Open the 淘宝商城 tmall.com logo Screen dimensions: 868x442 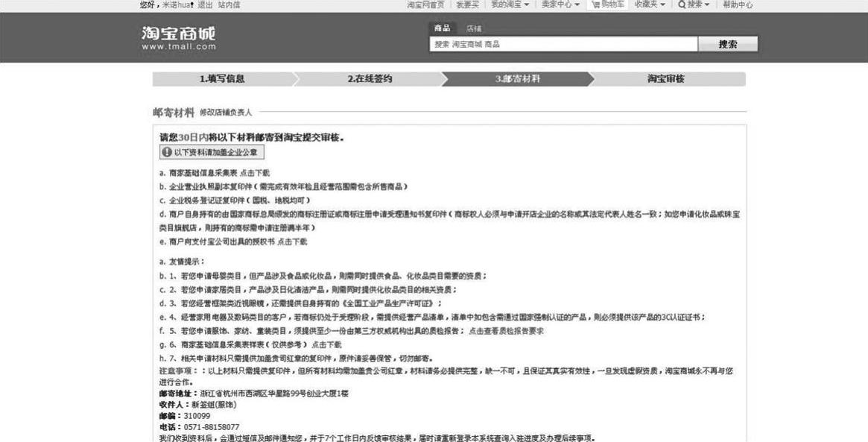(178, 38)
